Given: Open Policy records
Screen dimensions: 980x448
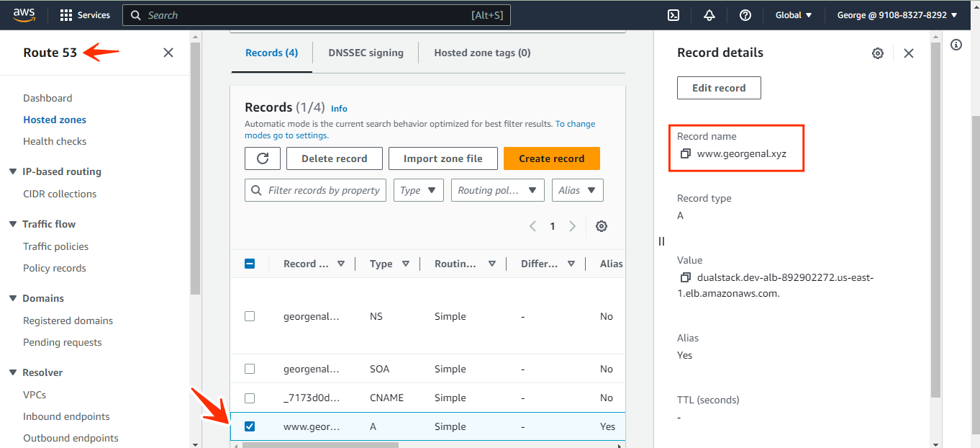Looking at the screenshot, I should pos(55,268).
